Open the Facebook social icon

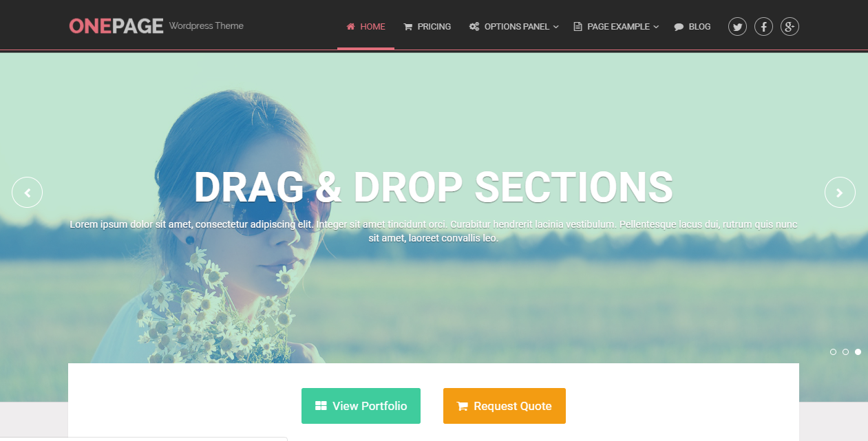click(763, 27)
